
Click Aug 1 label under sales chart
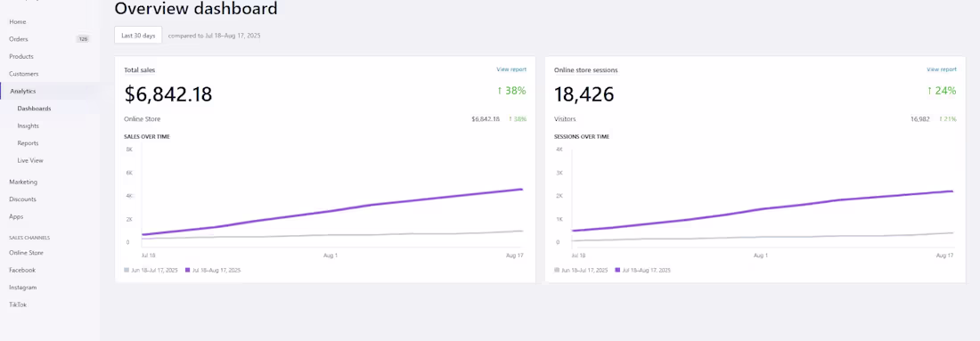(x=331, y=256)
